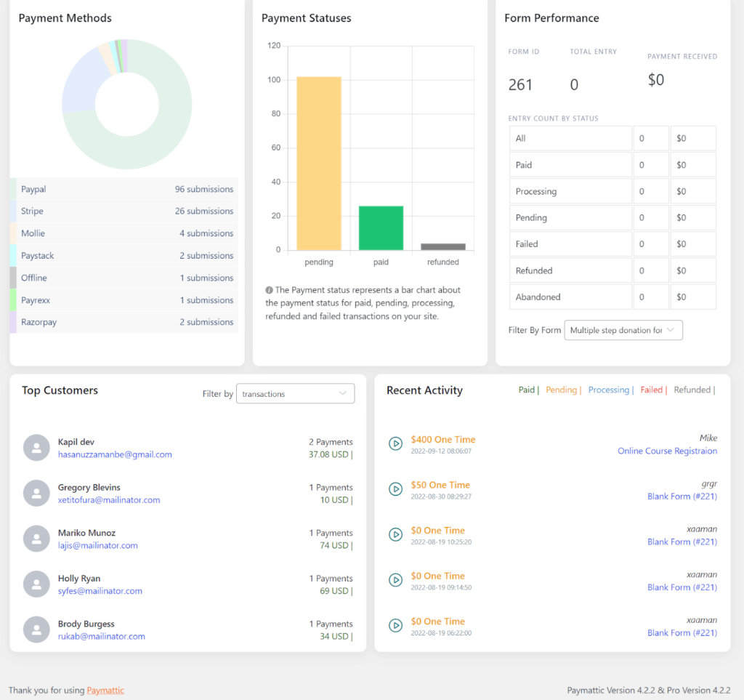Open the Top Customers transactions filter dropdown
Image resolution: width=744 pixels, height=700 pixels.
coord(295,394)
